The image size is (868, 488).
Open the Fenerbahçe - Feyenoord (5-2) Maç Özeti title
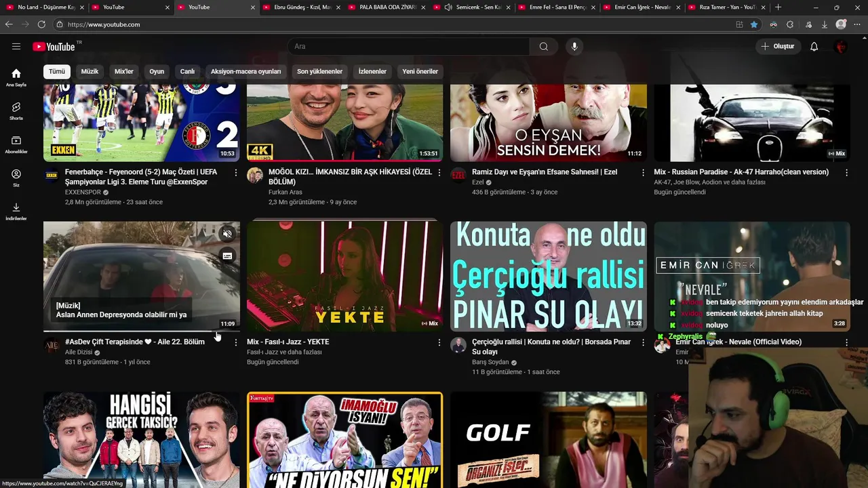click(x=141, y=177)
